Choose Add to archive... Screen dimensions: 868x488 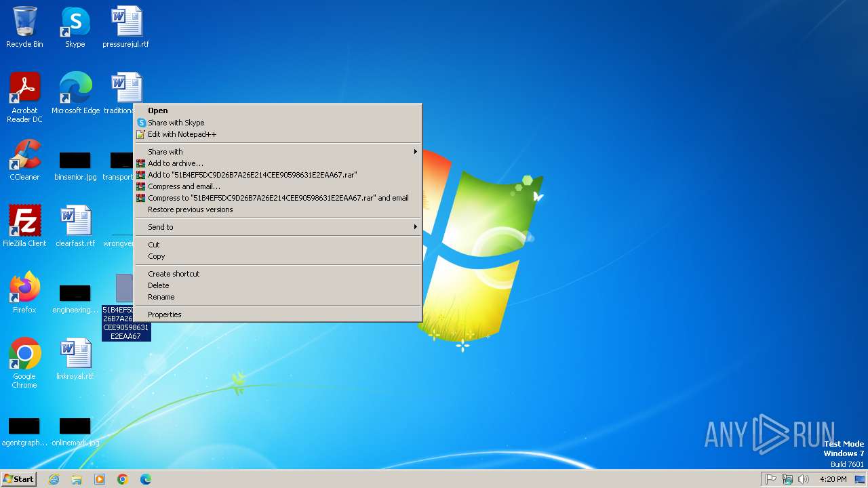click(278, 163)
